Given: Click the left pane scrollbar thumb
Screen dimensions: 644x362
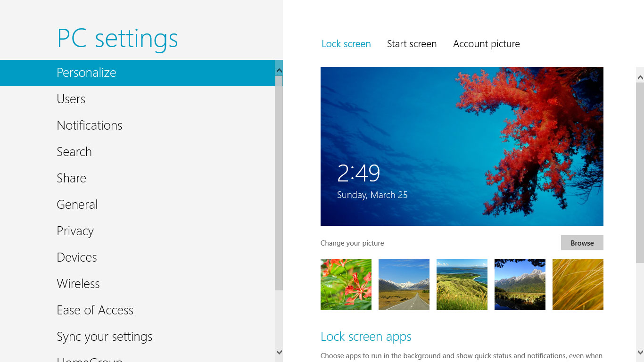Looking at the screenshot, I should click(x=279, y=183).
